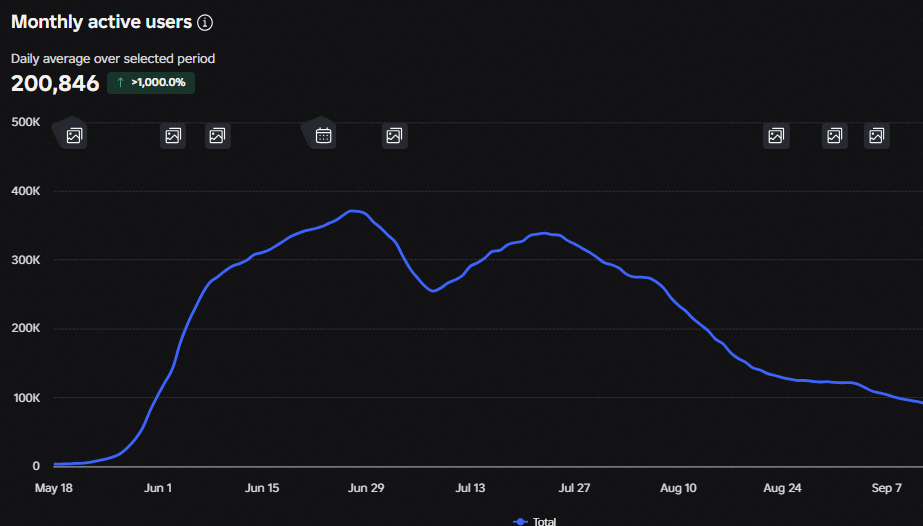
Task: Click the line's dip between Jun 29 and Jul 13
Action: 433,291
